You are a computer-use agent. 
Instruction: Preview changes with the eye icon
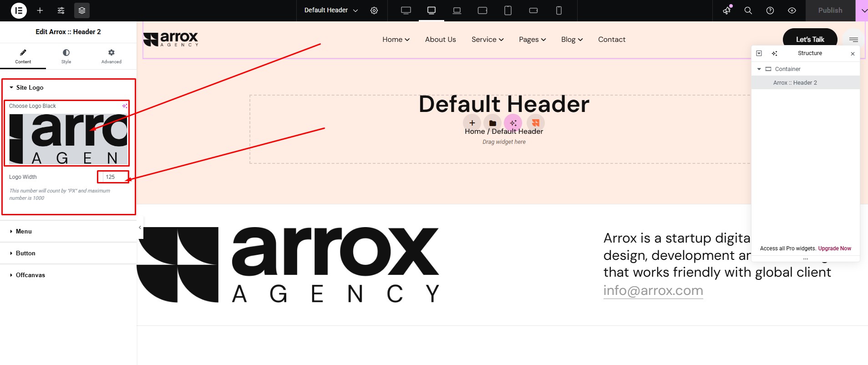coord(792,10)
